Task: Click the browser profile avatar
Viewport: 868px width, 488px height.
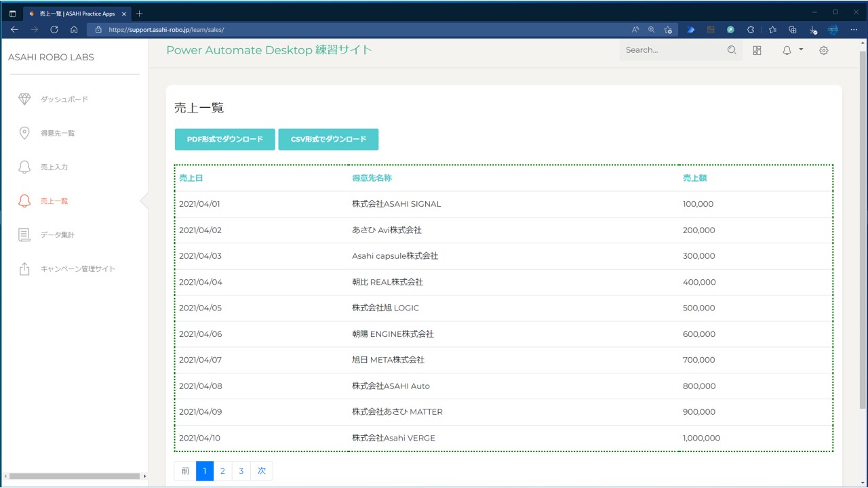Action: tap(833, 30)
